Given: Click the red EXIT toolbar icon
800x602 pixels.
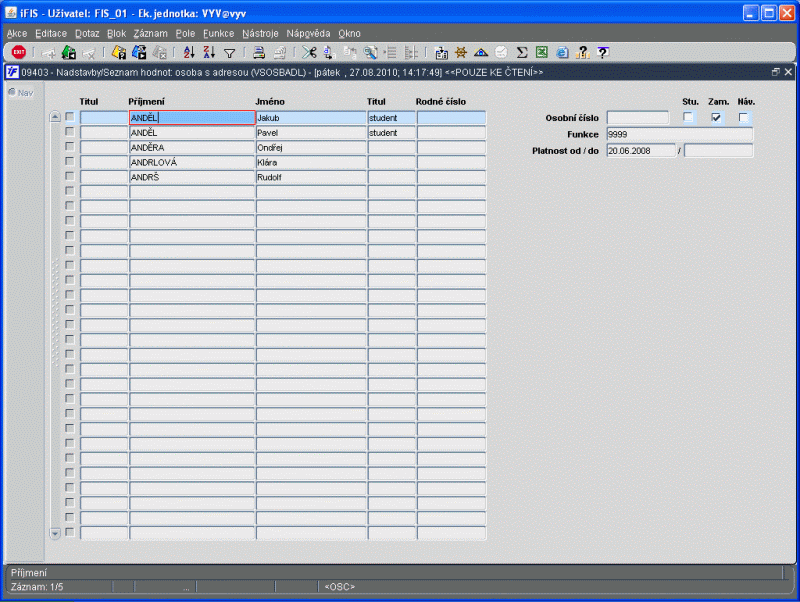Looking at the screenshot, I should (19, 52).
